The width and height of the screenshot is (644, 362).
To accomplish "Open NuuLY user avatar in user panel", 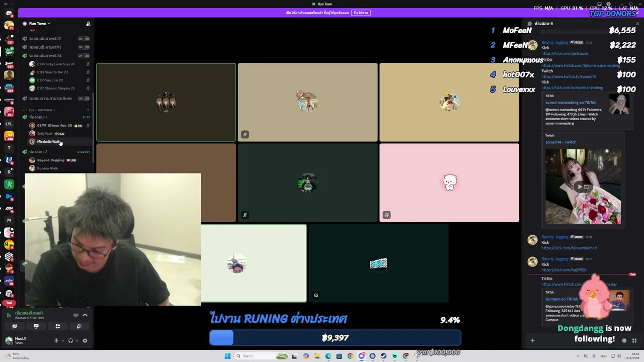I will point(9,341).
